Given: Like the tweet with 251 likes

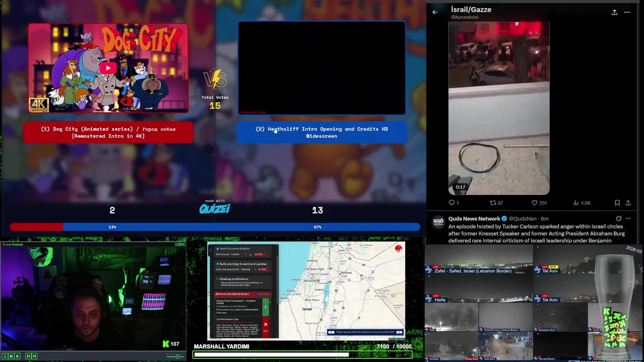Looking at the screenshot, I should pyautogui.click(x=539, y=203).
